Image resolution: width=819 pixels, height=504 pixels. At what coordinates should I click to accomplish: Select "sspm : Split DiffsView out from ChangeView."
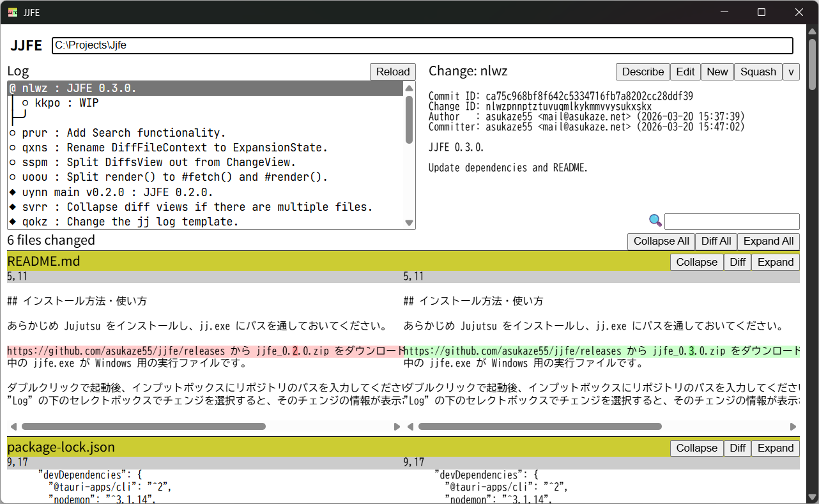coord(206,162)
